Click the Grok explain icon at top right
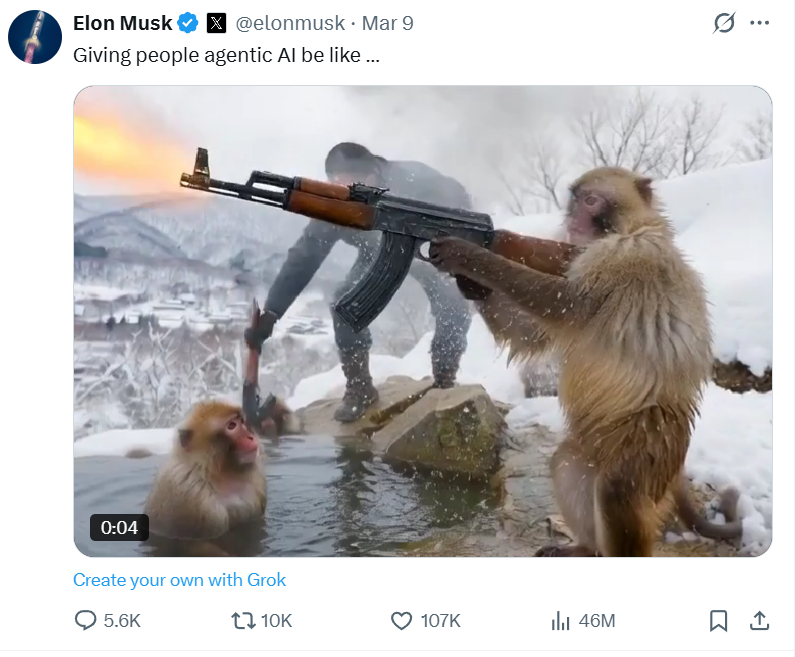Viewport: 795px width, 657px height. pyautogui.click(x=724, y=23)
